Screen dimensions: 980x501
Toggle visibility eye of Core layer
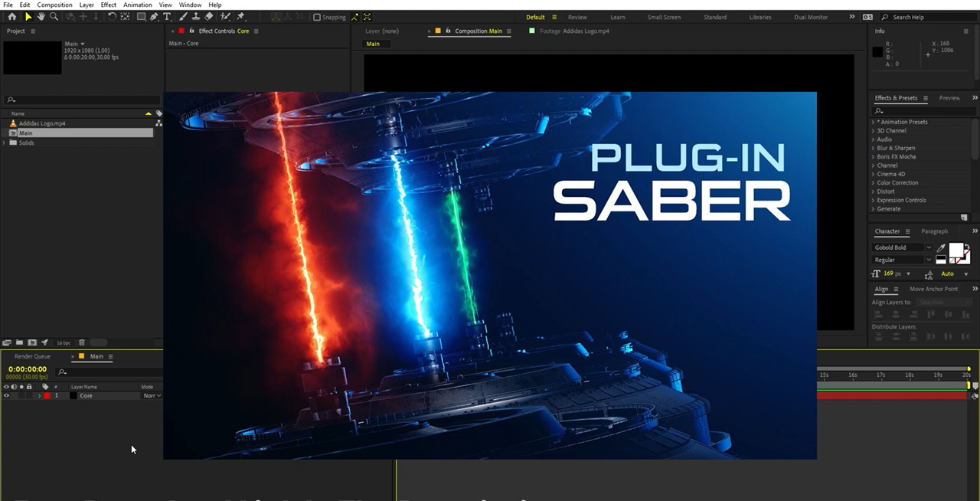pyautogui.click(x=7, y=396)
